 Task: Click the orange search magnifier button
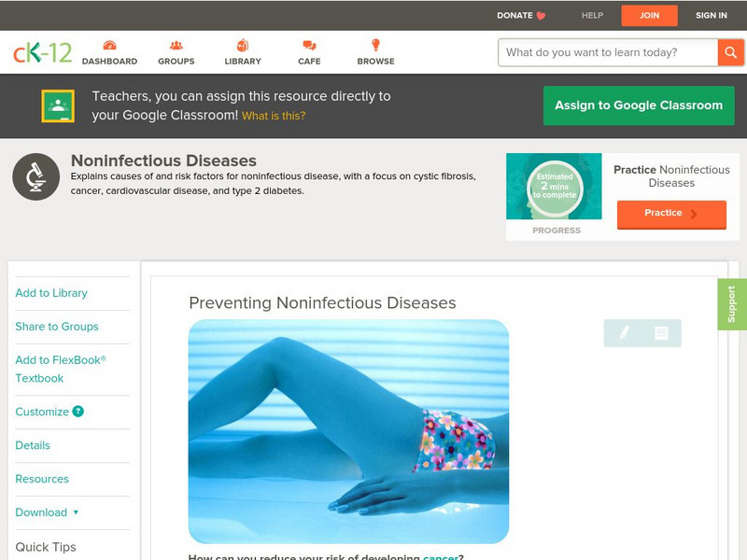point(730,52)
